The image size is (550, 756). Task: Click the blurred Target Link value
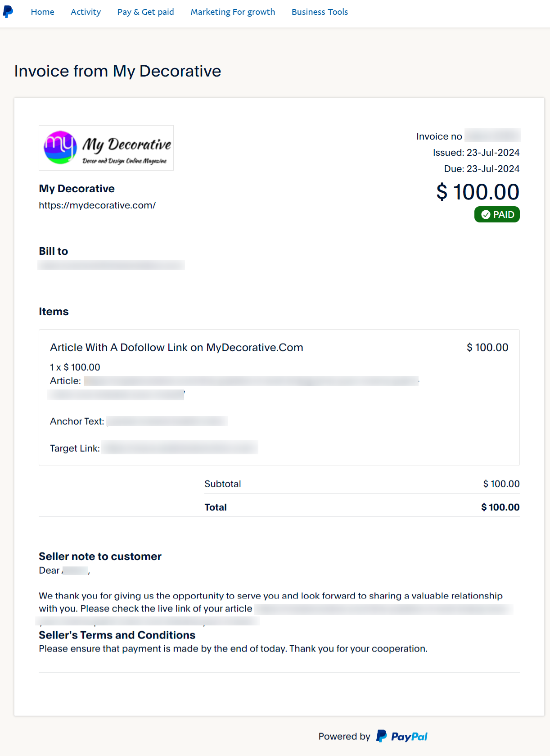click(179, 448)
